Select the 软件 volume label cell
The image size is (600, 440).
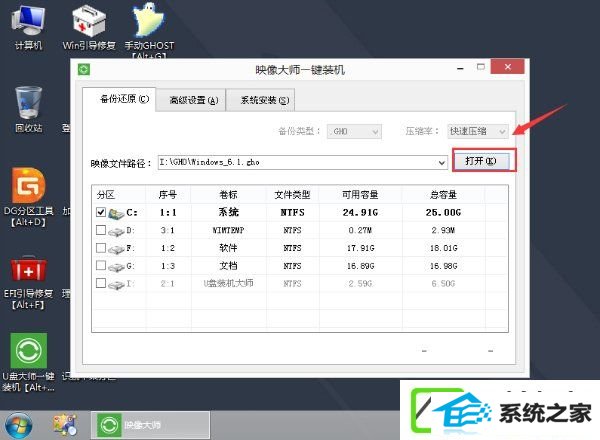(228, 248)
